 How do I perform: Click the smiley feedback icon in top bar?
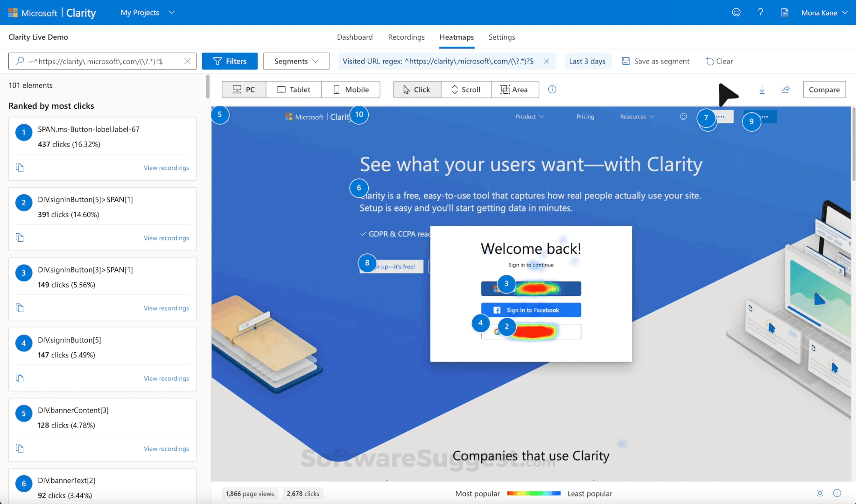click(x=736, y=13)
